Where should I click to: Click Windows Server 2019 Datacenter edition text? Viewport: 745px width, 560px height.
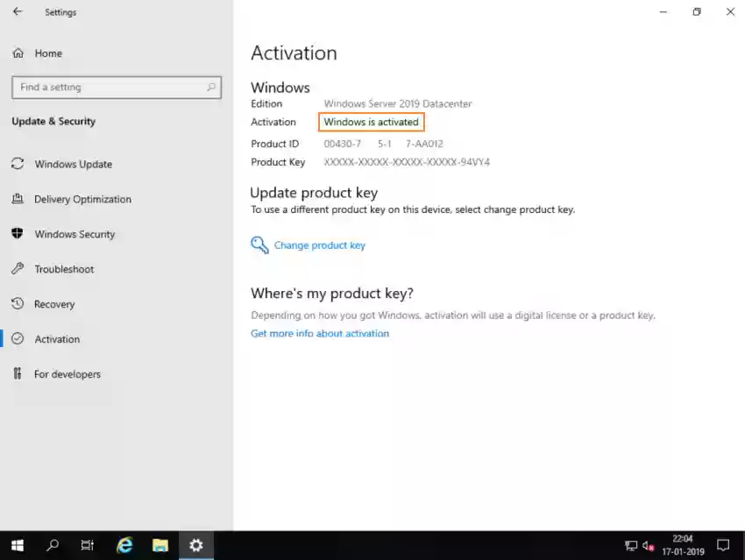398,103
